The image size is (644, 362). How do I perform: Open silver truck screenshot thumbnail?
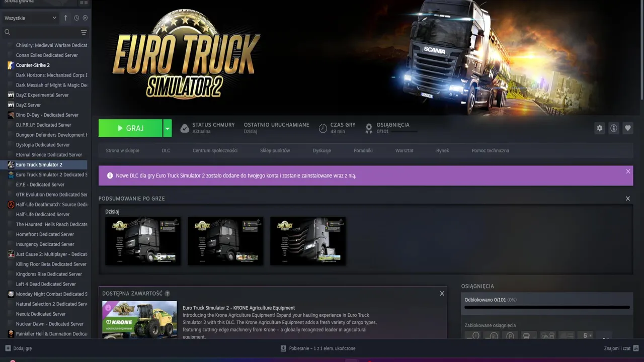[x=308, y=241]
